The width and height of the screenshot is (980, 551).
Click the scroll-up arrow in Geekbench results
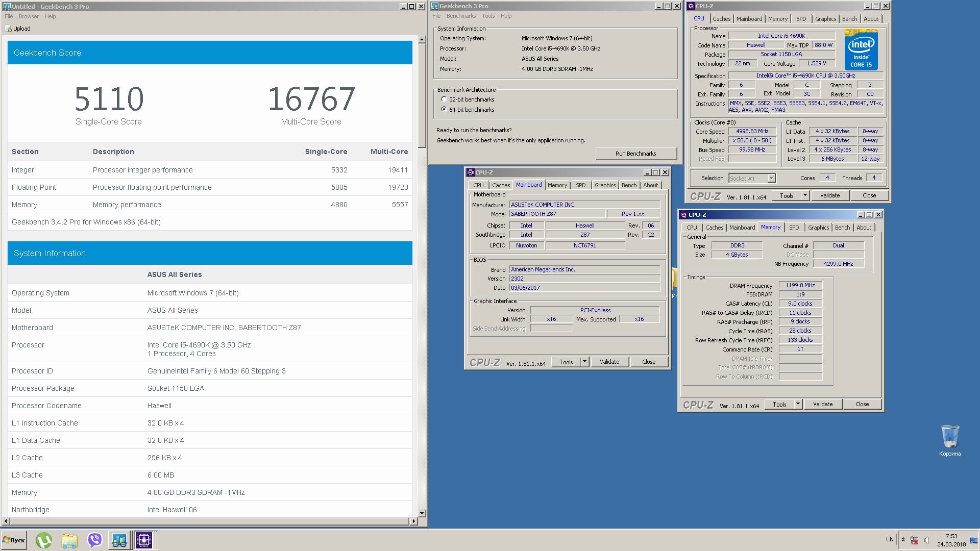422,39
